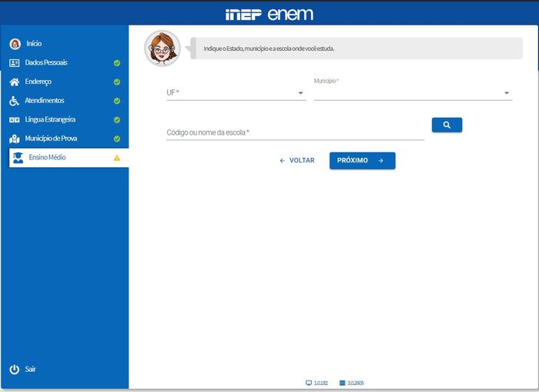
Task: Click the Sair power icon
Action: (x=15, y=370)
